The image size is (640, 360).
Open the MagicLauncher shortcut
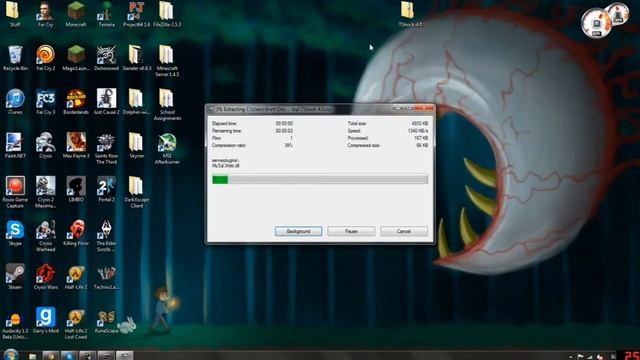(76, 58)
